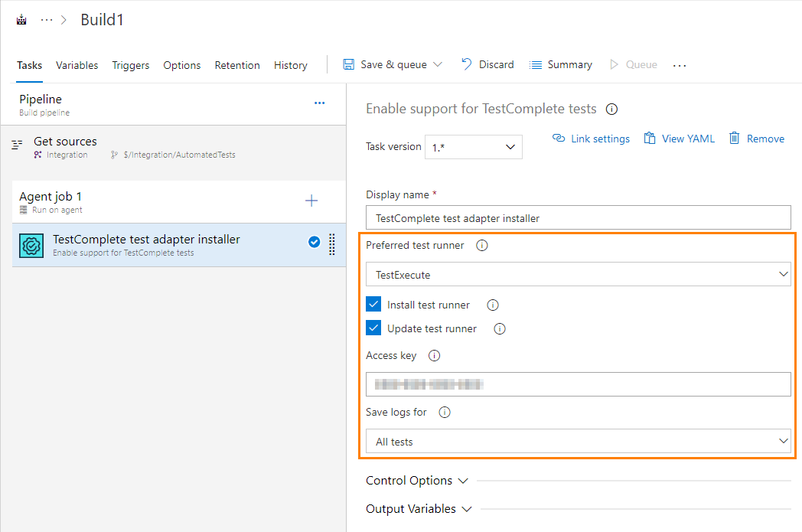Viewport: 802px width, 532px height.
Task: Click the Queue button label
Action: click(x=641, y=64)
